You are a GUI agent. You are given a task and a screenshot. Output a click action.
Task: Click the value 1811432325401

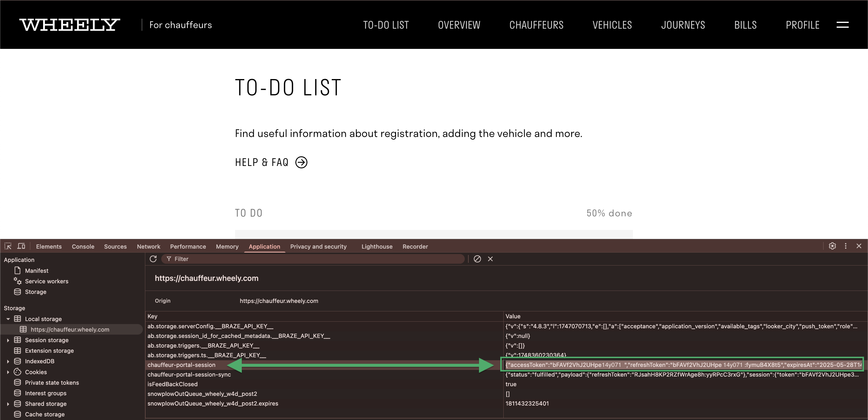[527, 403]
